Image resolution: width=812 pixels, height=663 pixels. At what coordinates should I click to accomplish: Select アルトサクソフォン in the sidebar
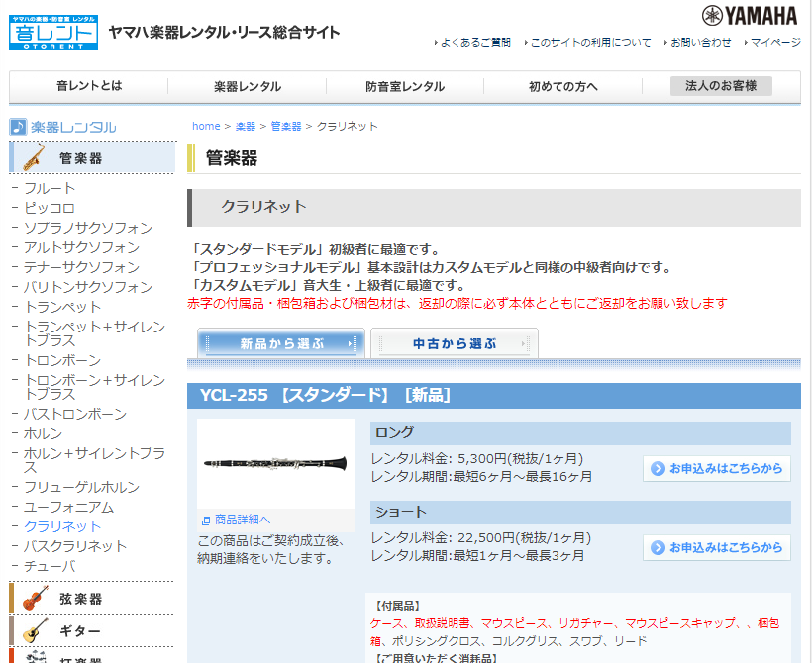click(82, 246)
